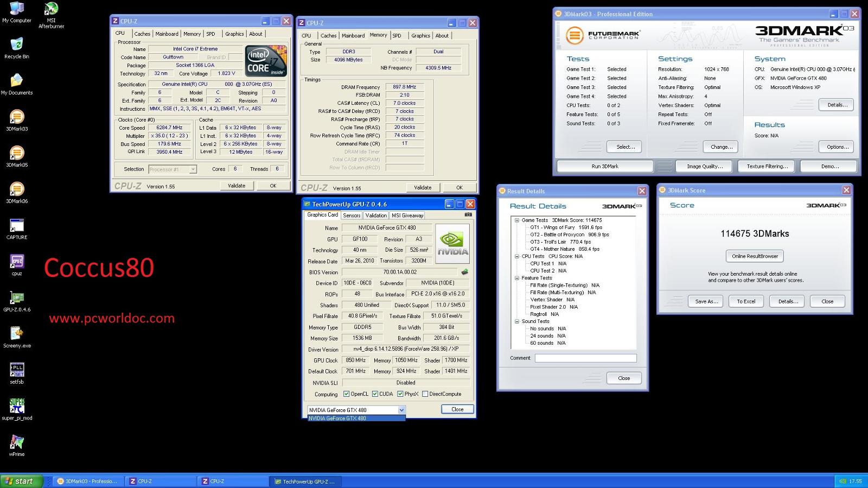The image size is (868, 488).
Task: Open My Documents desktop icon
Action: coord(17,84)
